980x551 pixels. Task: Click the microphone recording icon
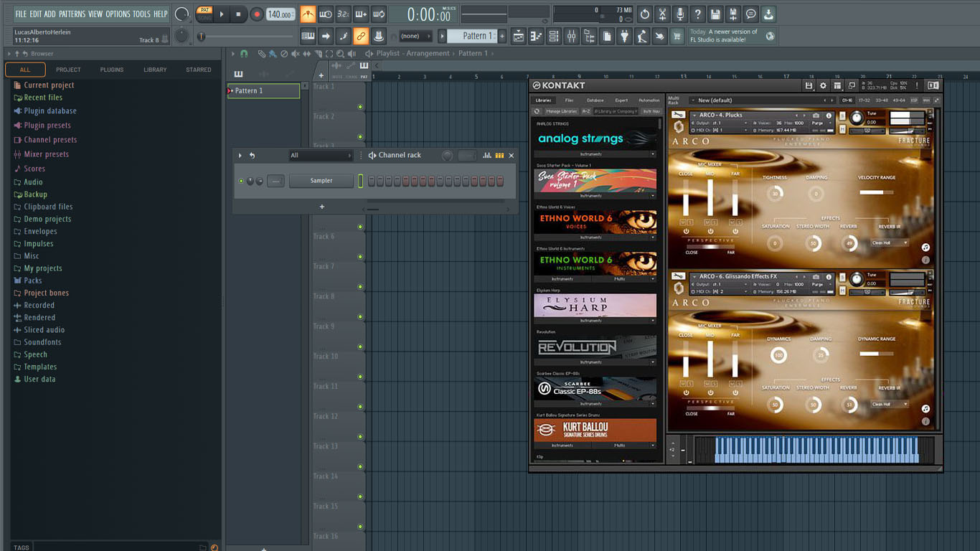[x=679, y=14]
